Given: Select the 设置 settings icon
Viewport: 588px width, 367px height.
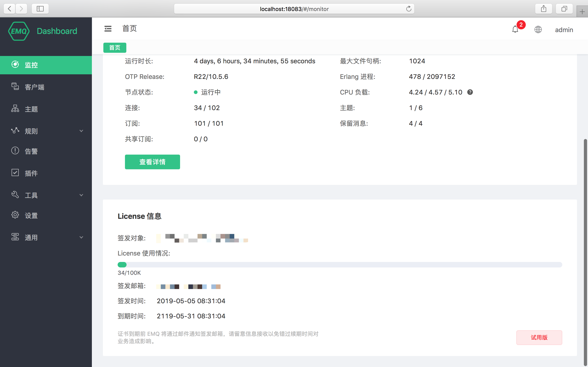Looking at the screenshot, I should coord(15,215).
